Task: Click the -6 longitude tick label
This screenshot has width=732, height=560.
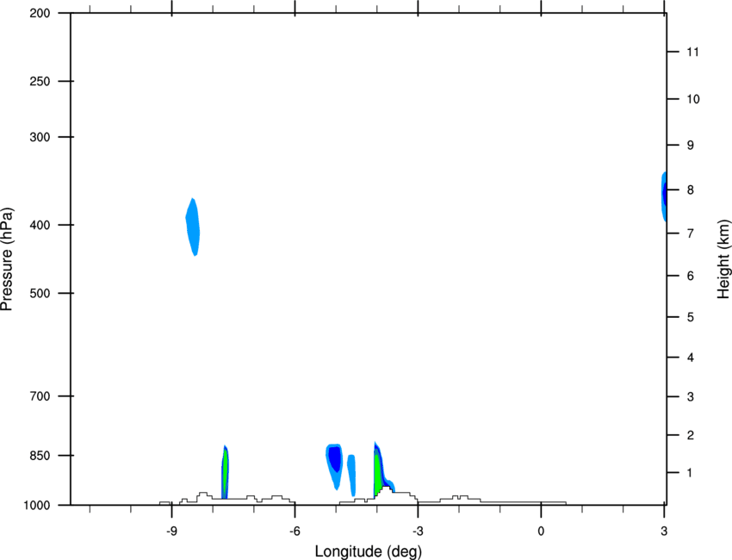Action: pyautogui.click(x=295, y=531)
